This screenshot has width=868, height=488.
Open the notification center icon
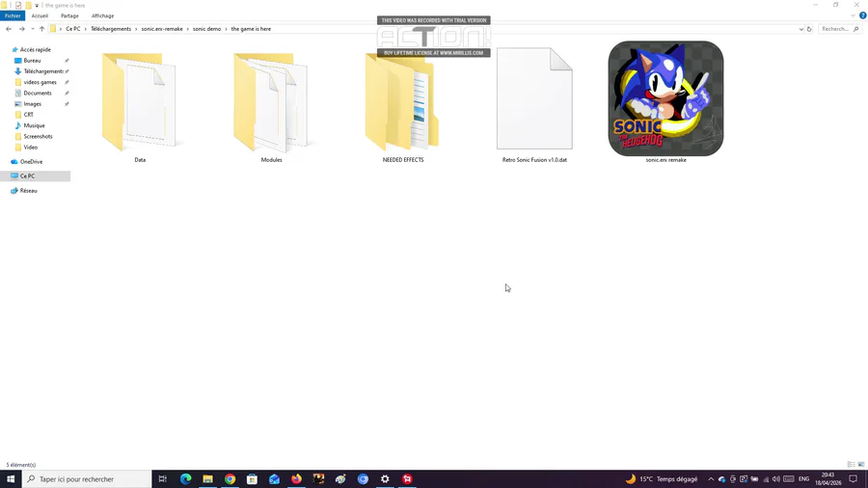[854, 479]
